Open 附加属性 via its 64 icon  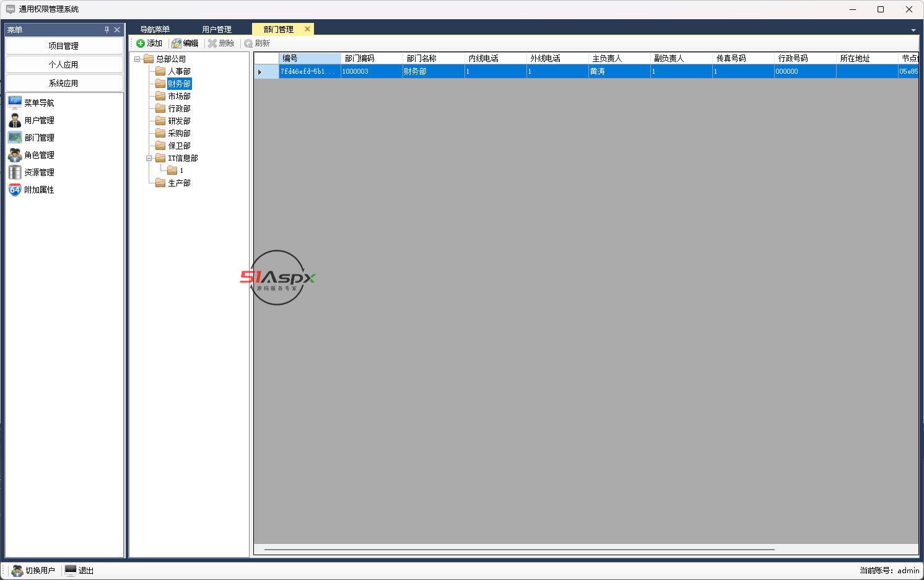(15, 190)
